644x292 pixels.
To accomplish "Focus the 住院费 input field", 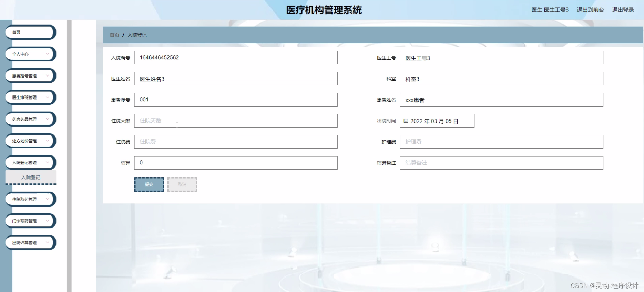I will 236,142.
